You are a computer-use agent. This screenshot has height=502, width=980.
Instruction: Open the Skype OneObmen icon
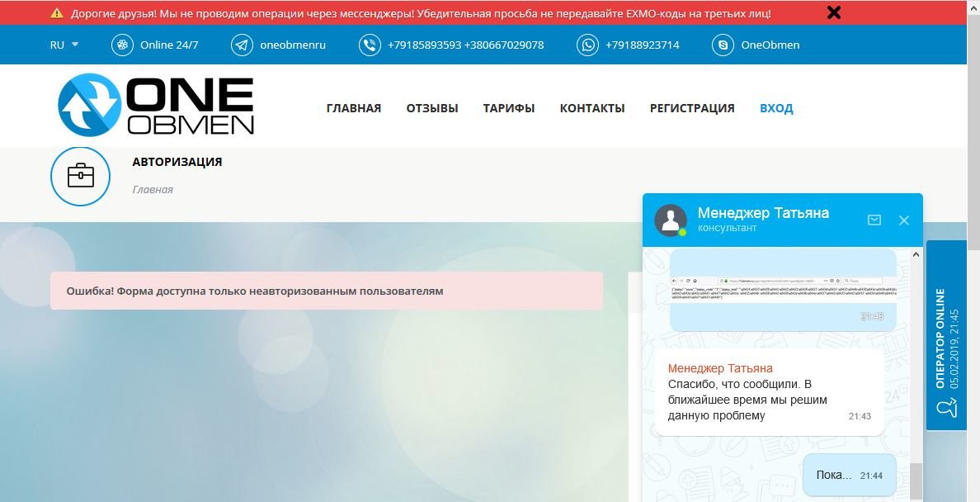[x=723, y=45]
